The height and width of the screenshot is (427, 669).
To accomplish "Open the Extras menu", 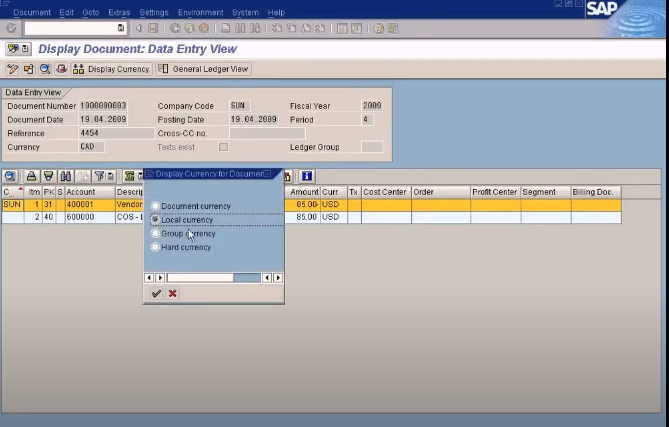I will pyautogui.click(x=119, y=12).
